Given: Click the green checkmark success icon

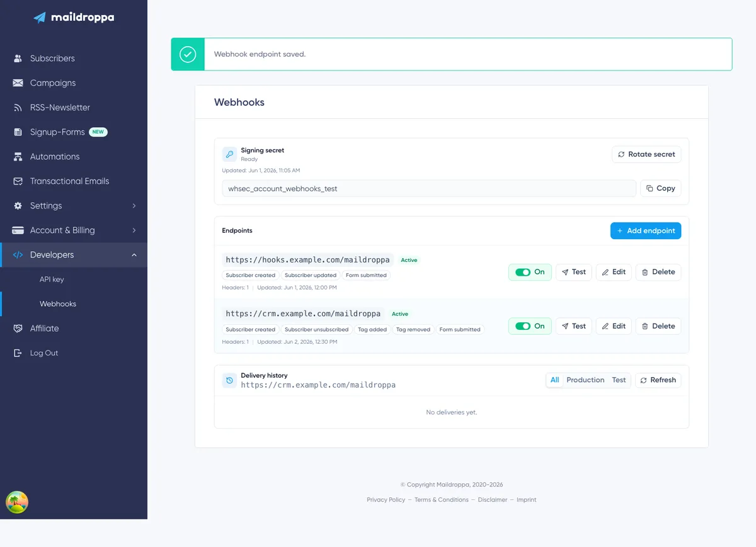Looking at the screenshot, I should point(188,54).
